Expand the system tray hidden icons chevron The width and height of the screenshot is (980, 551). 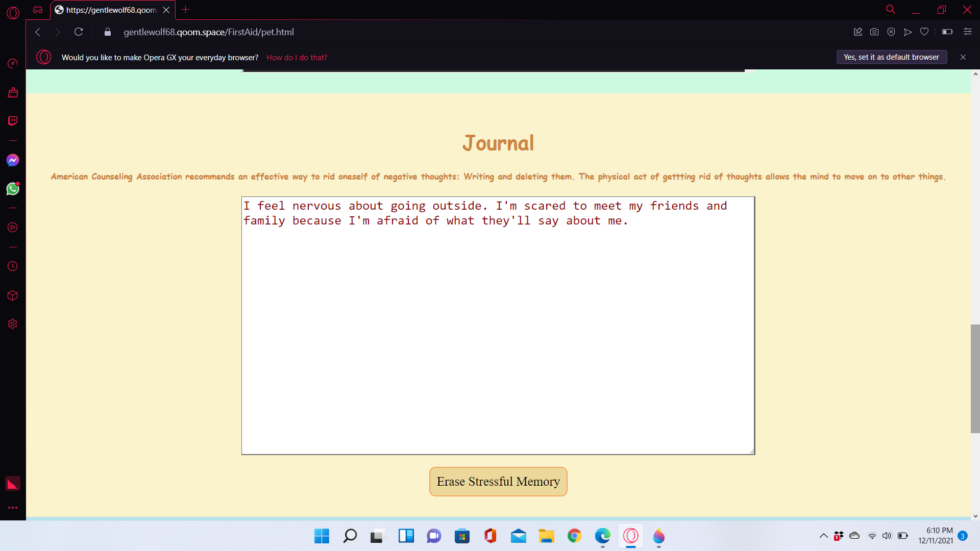pyautogui.click(x=823, y=536)
